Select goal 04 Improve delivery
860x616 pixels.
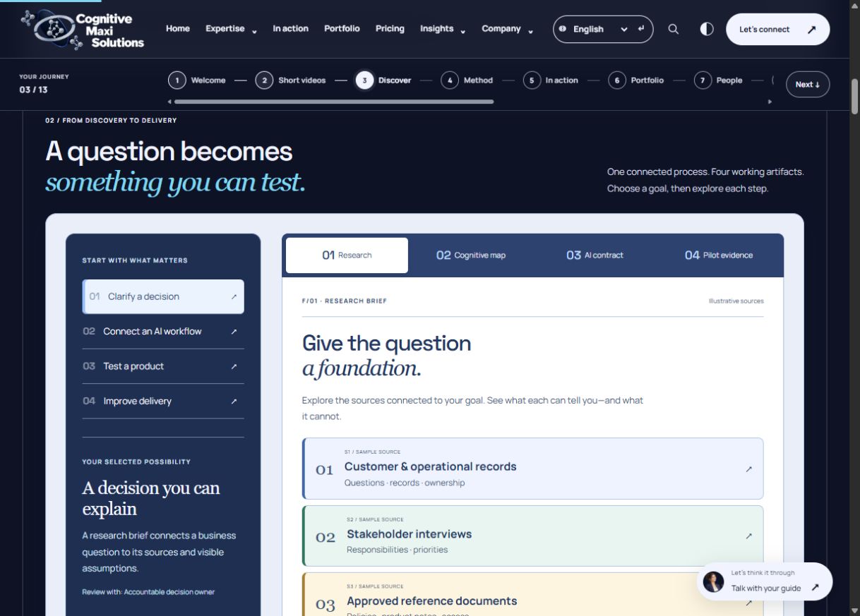pos(163,401)
